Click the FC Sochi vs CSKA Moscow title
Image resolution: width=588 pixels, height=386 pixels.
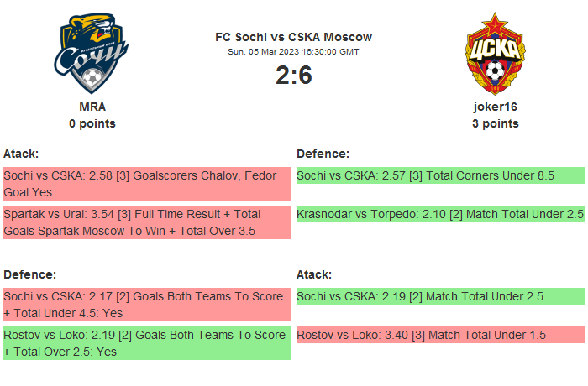tap(293, 37)
